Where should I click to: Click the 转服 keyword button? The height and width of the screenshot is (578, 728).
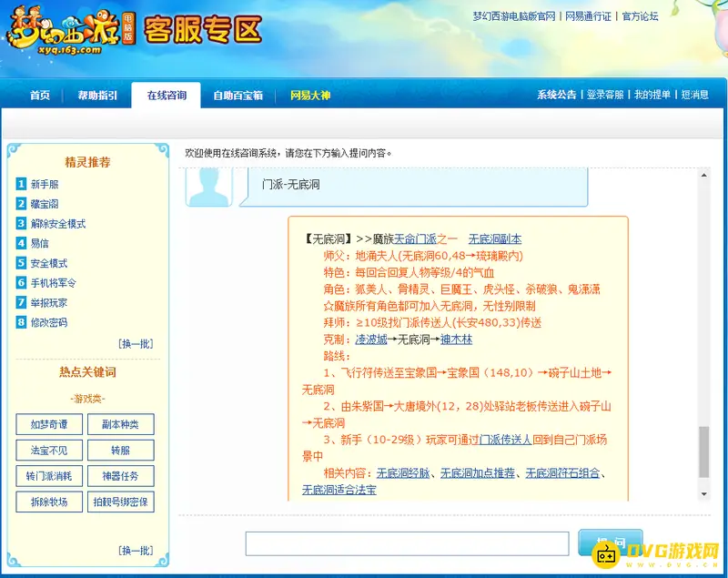tap(121, 451)
